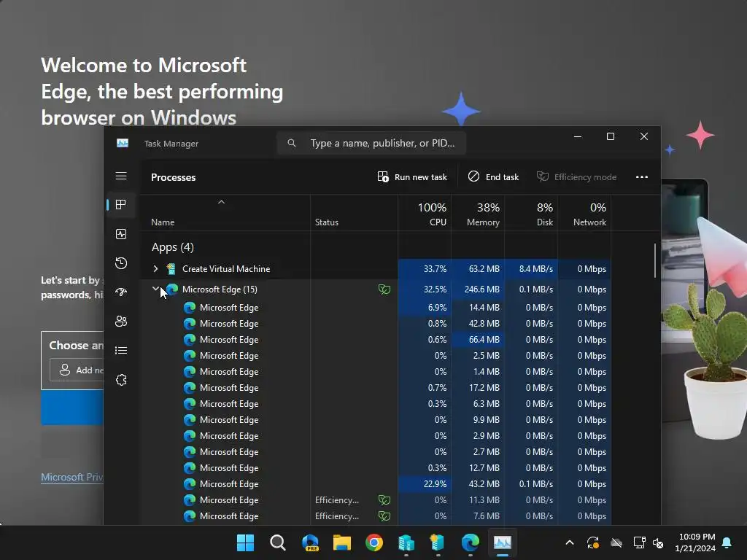Open Google Chrome from the taskbar
The height and width of the screenshot is (560, 747).
tap(374, 542)
